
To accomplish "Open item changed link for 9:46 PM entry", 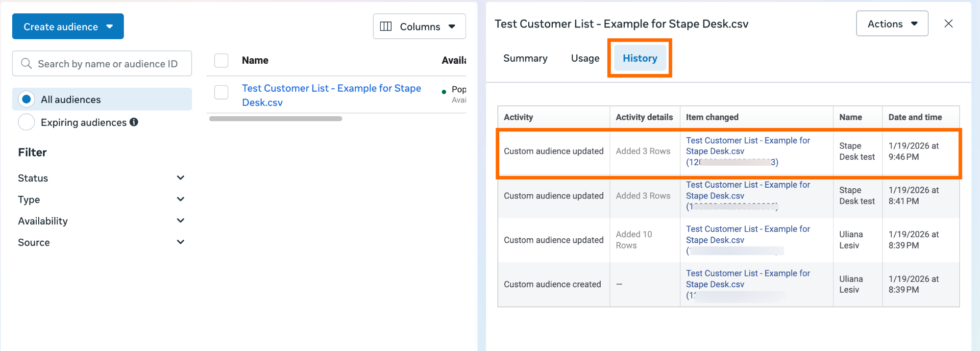I will [748, 151].
